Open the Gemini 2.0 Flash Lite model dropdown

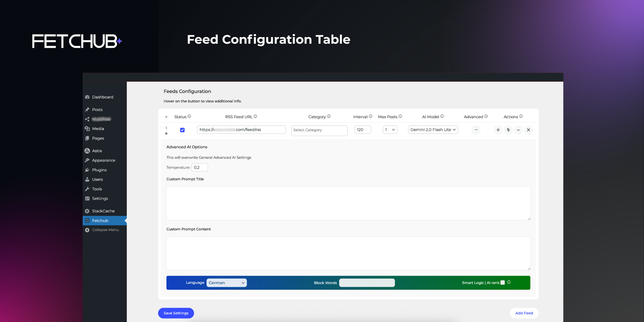pyautogui.click(x=433, y=130)
